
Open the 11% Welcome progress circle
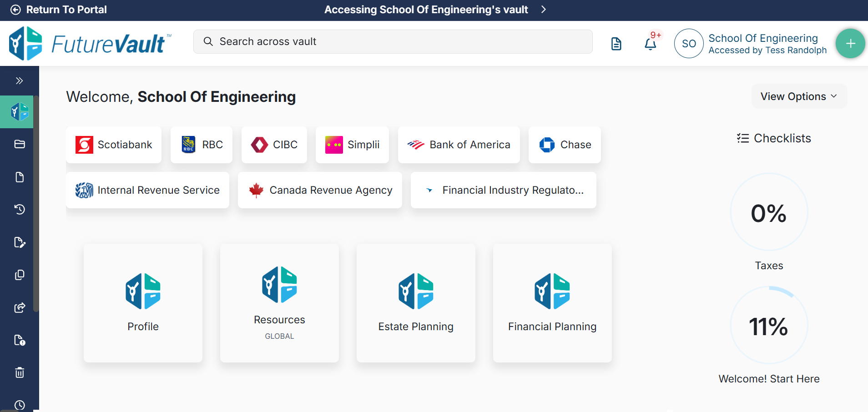(x=769, y=325)
